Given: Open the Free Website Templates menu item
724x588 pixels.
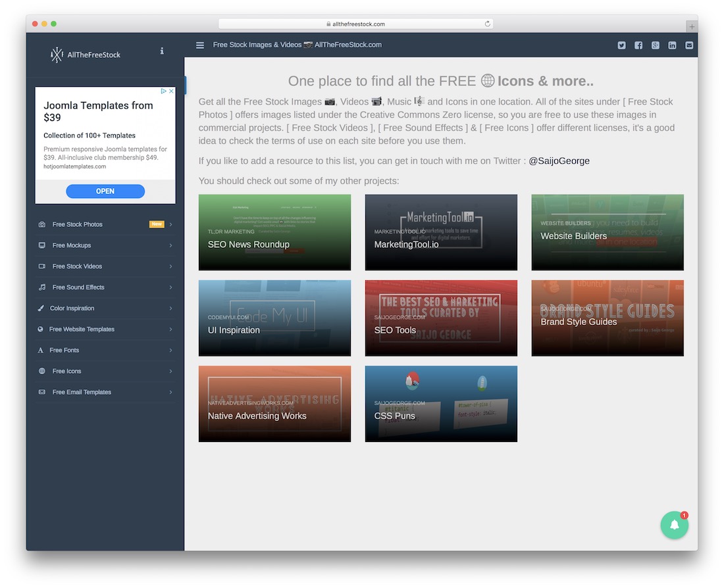Looking at the screenshot, I should pyautogui.click(x=105, y=329).
